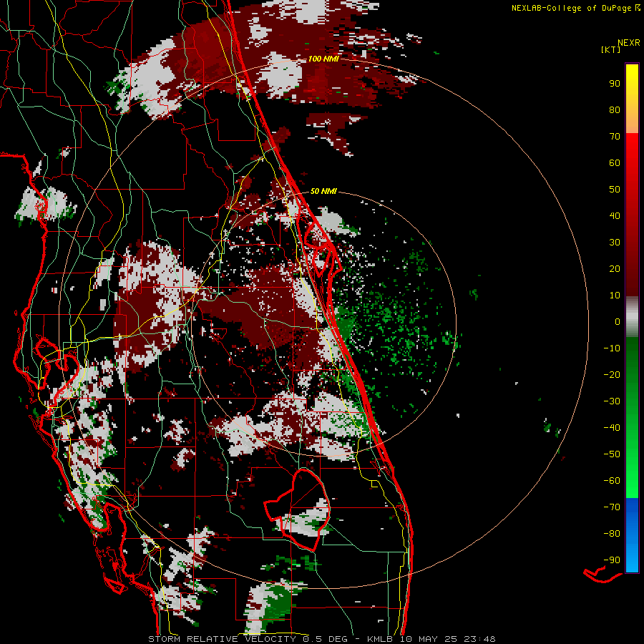Viewport: 644px width, 644px height.
Task: Click the gray zero-velocity segment of the color bar
Action: pos(632,317)
